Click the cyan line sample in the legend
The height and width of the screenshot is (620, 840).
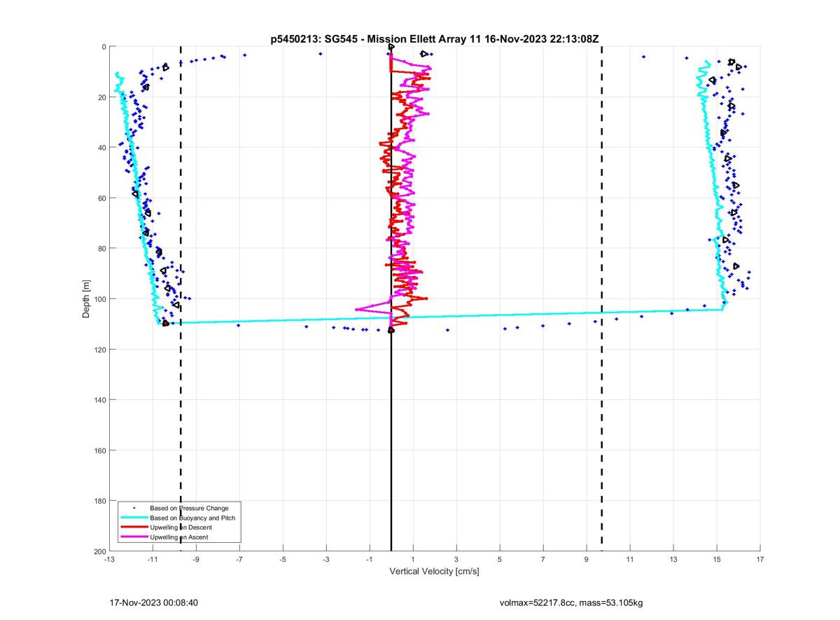(x=134, y=517)
